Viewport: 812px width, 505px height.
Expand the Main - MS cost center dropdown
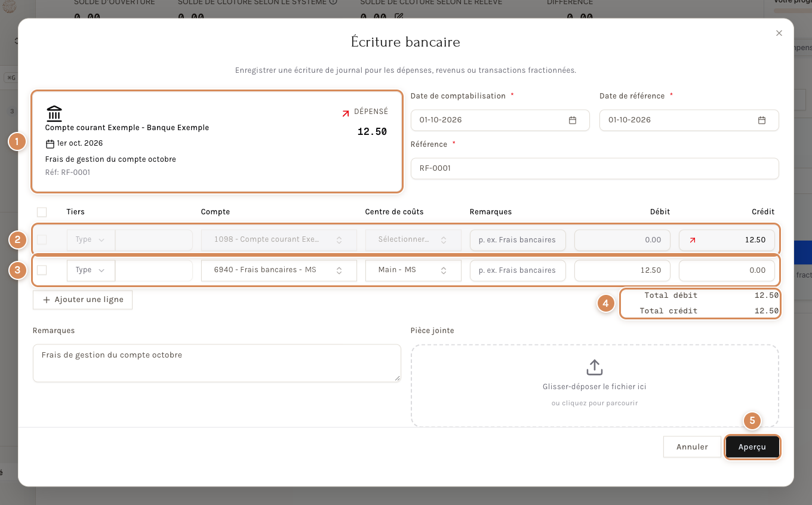coord(413,270)
